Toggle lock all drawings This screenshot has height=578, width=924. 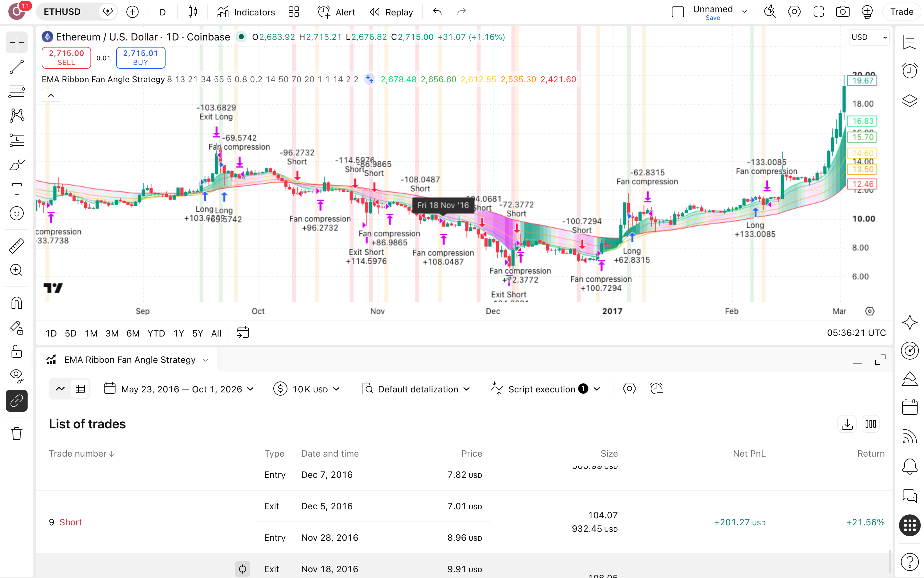pyautogui.click(x=16, y=352)
